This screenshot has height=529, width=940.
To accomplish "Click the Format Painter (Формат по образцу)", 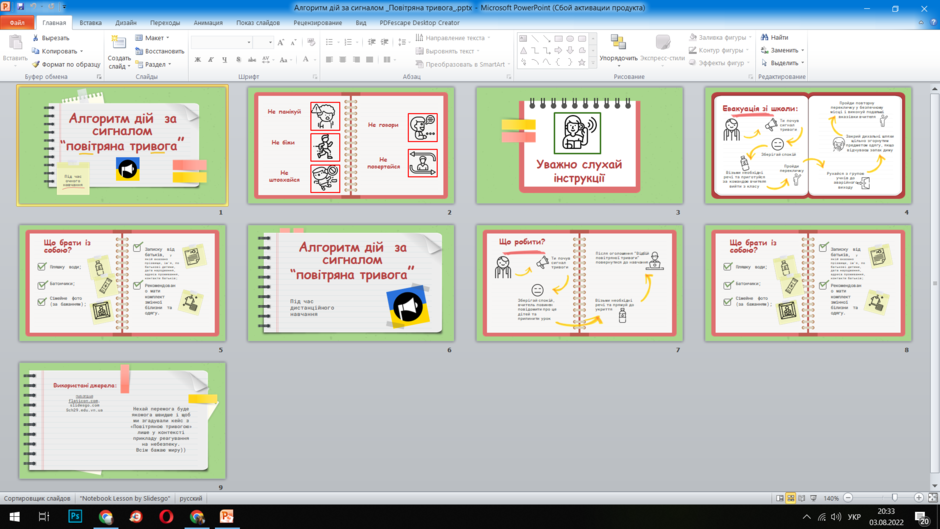I will click(x=66, y=64).
